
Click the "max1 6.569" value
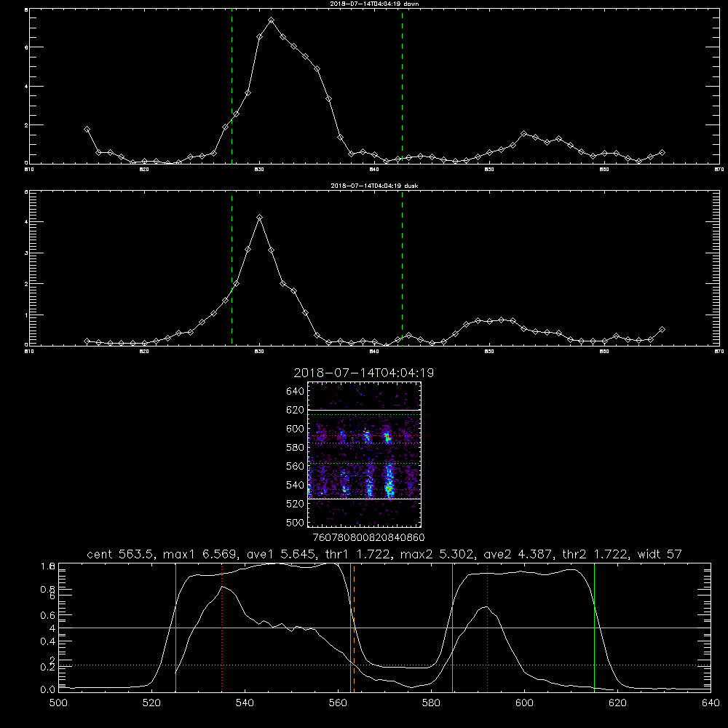(198, 554)
